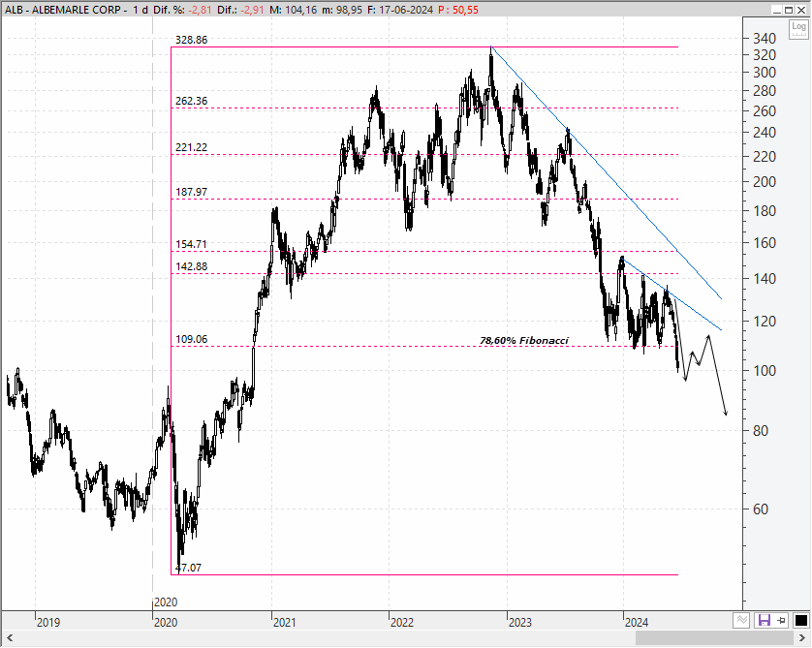
Task: Click the 47.07 low price label
Action: [189, 568]
